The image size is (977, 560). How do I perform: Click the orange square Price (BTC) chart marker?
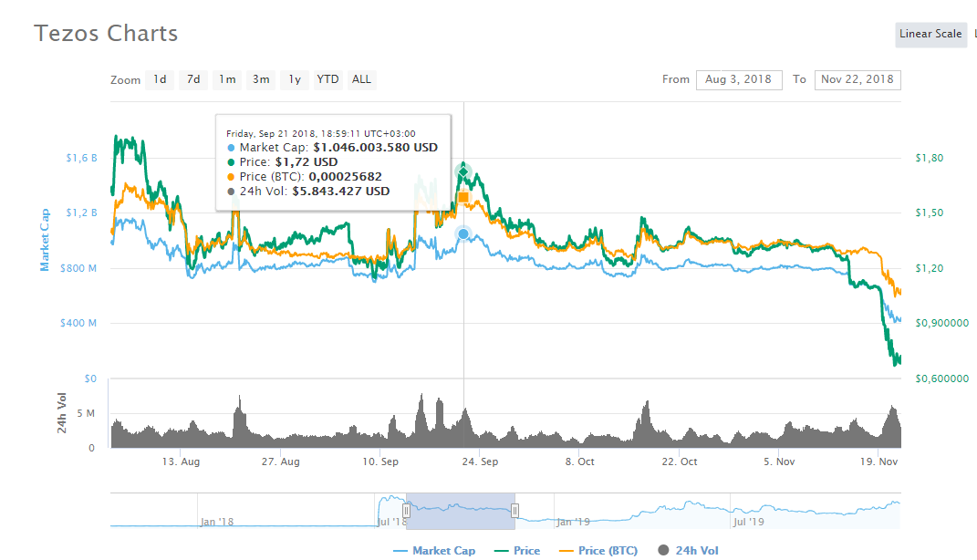[x=463, y=198]
